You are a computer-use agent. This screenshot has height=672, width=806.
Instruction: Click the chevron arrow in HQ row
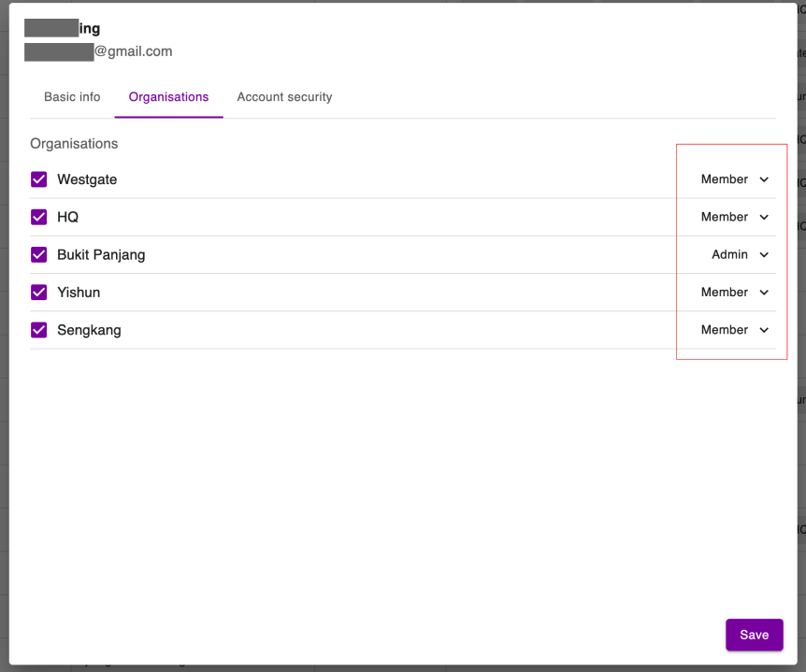(764, 217)
